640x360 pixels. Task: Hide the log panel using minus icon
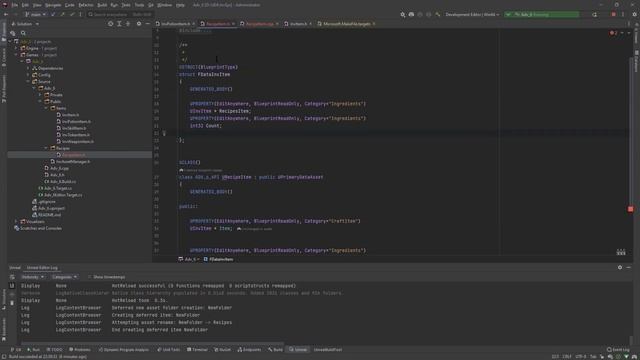point(629,267)
